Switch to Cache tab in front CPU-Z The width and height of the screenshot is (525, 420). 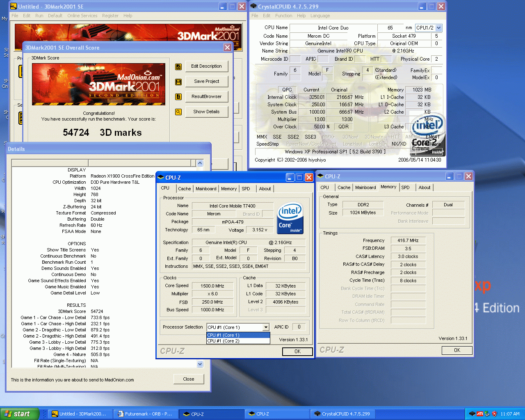coord(185,189)
